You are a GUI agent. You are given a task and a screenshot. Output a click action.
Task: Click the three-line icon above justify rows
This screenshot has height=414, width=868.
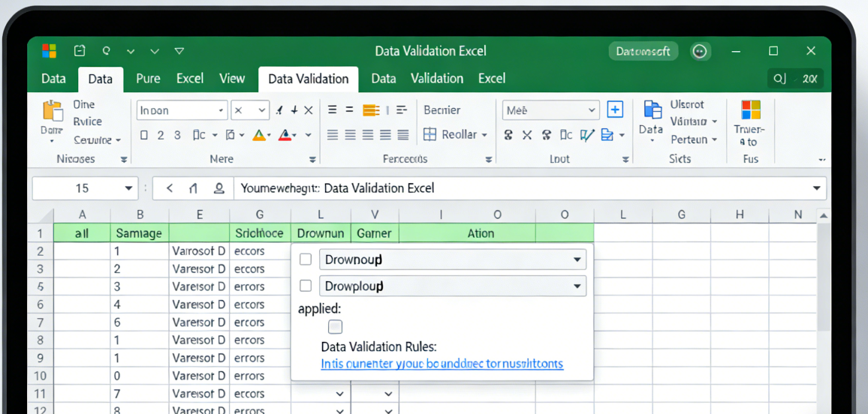[x=332, y=109]
